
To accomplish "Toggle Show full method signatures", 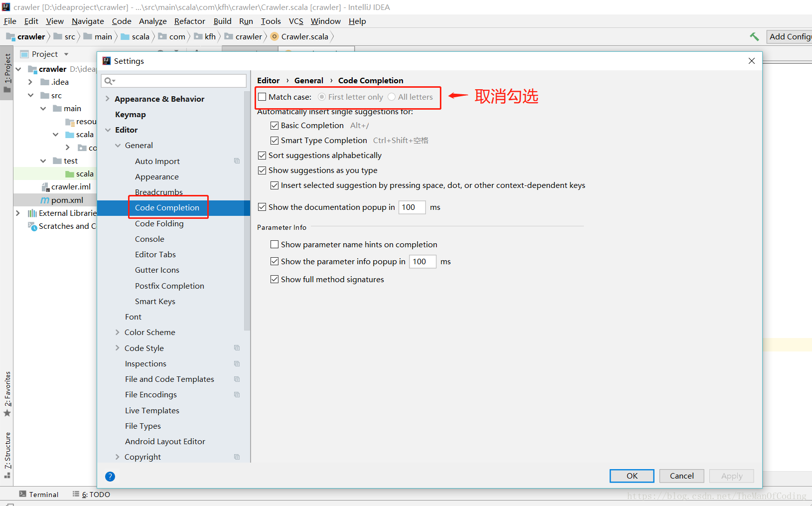I will pyautogui.click(x=274, y=279).
